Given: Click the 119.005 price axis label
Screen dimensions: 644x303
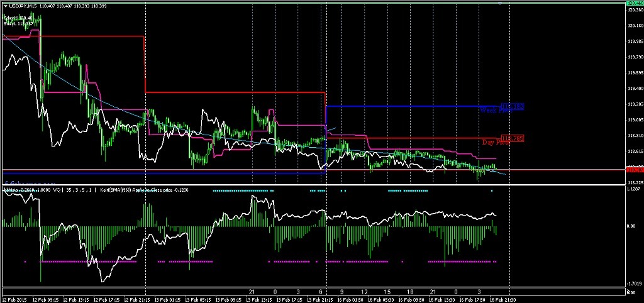Looking at the screenshot, I should pyautogui.click(x=635, y=120).
